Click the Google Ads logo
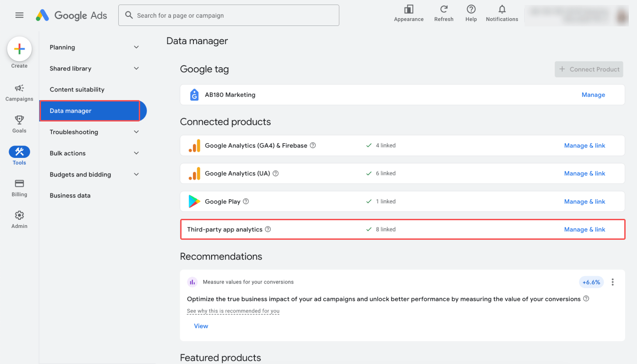Viewport: 637px width, 364px height. point(71,15)
